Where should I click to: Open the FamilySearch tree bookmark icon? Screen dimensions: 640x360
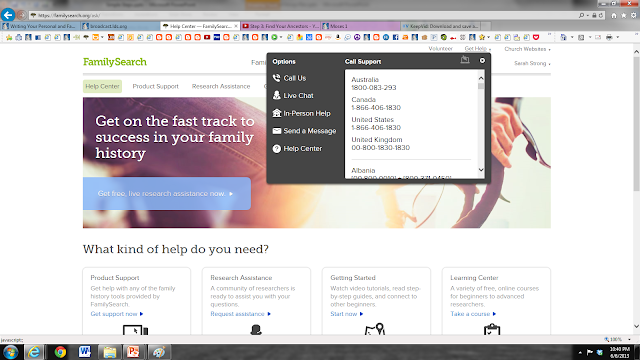click(x=86, y=37)
